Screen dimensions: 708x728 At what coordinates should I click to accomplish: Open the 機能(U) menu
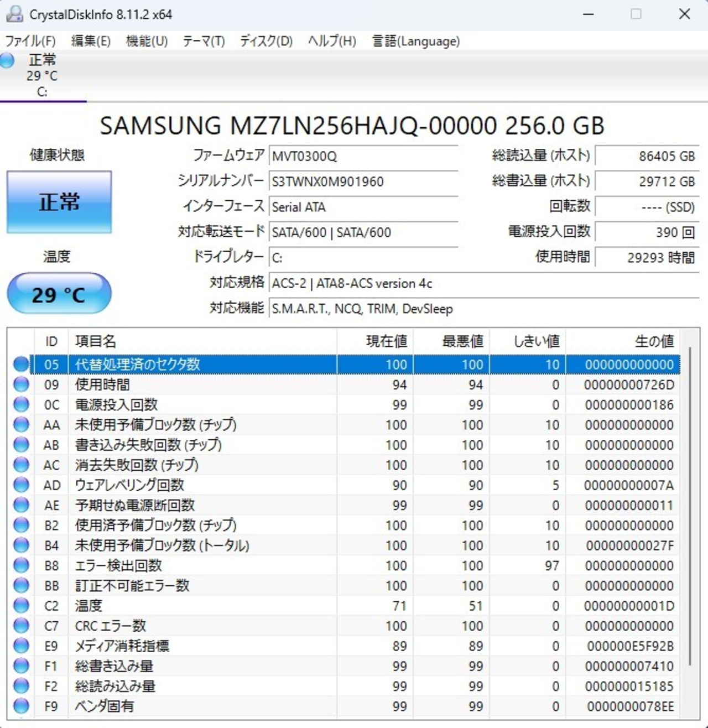click(x=147, y=41)
